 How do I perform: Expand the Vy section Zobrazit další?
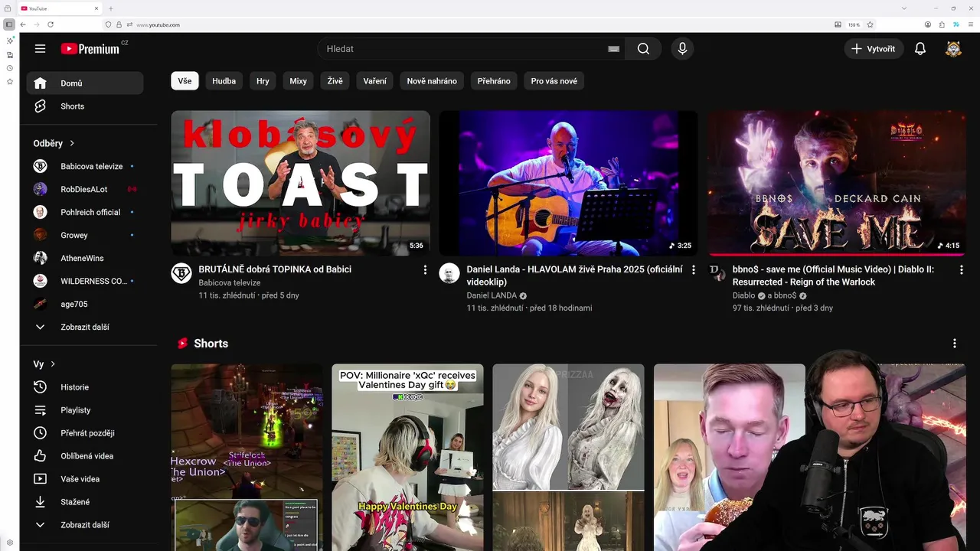[84, 525]
